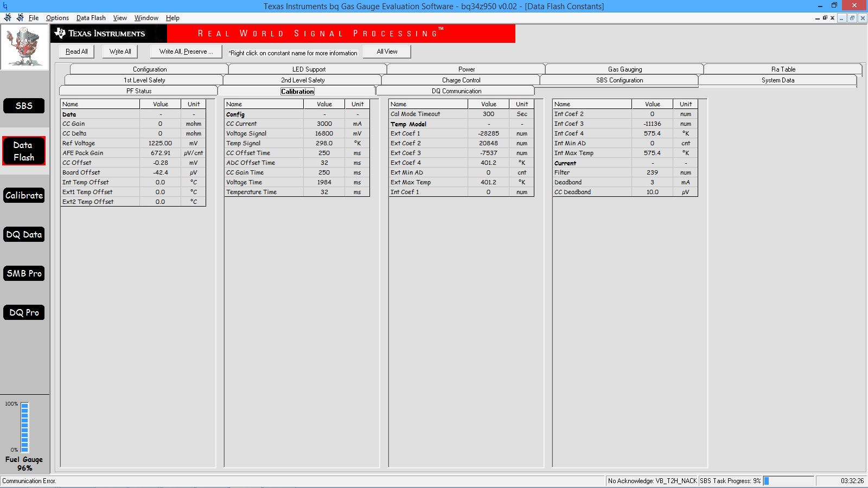Click the Read All button
The image size is (868, 488).
pos(76,52)
